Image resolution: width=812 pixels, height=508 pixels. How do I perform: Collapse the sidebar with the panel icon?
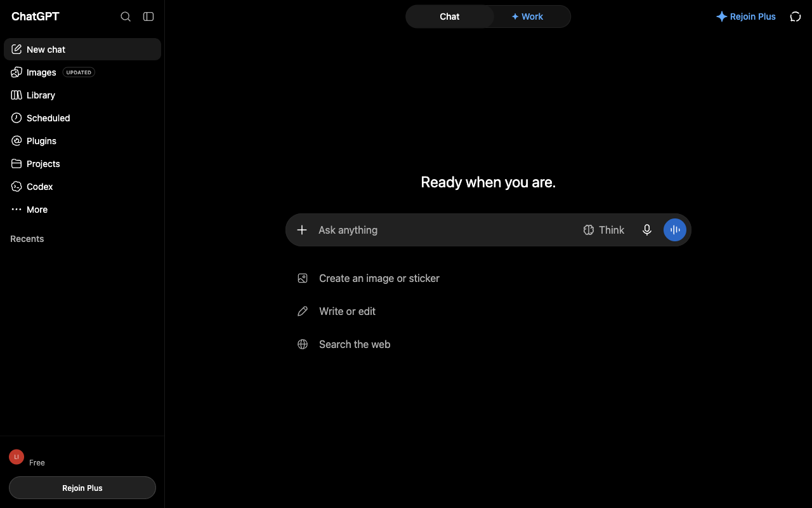(x=148, y=17)
